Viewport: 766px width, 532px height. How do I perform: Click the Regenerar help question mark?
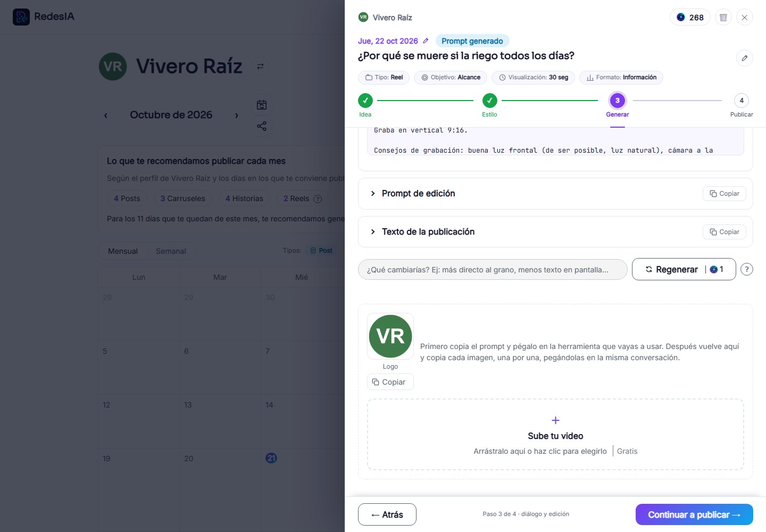(x=747, y=269)
